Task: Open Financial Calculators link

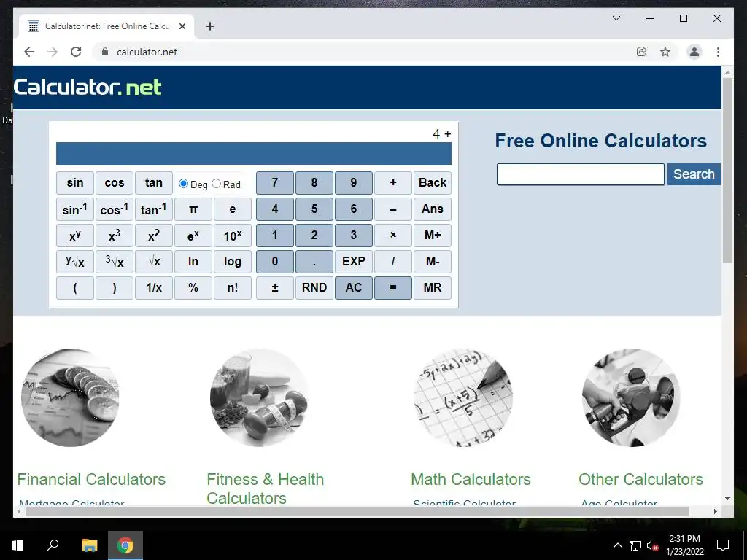Action: click(x=91, y=479)
